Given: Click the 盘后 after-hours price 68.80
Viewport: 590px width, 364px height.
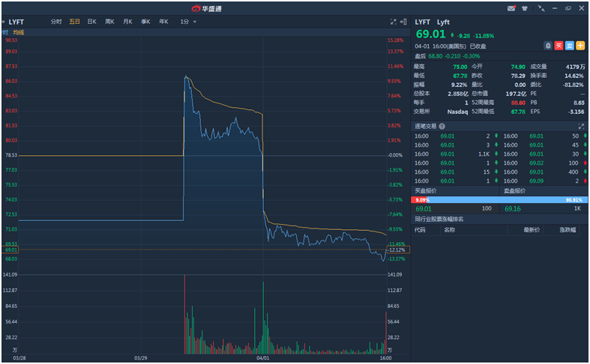Looking at the screenshot, I should coord(436,56).
